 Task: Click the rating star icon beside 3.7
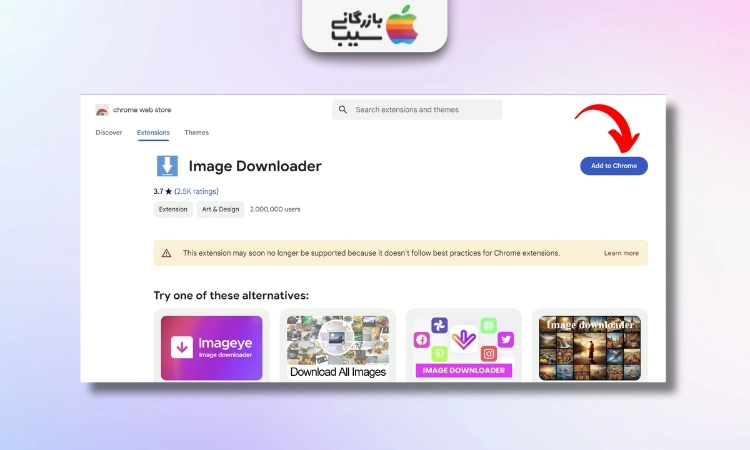coord(168,191)
